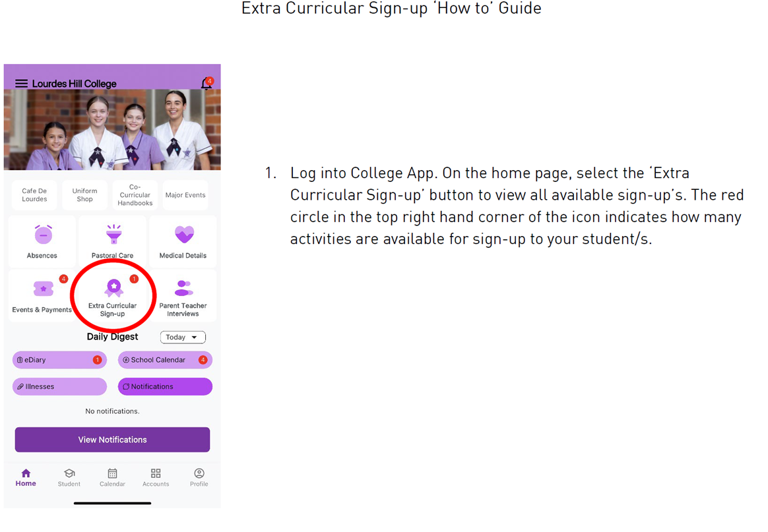Switch to the Calendar tab

112,477
